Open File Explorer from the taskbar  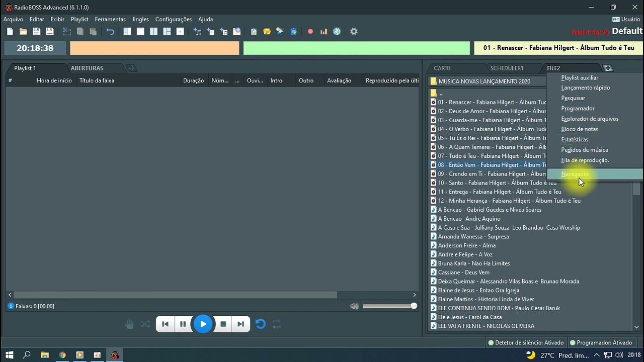tap(45, 355)
